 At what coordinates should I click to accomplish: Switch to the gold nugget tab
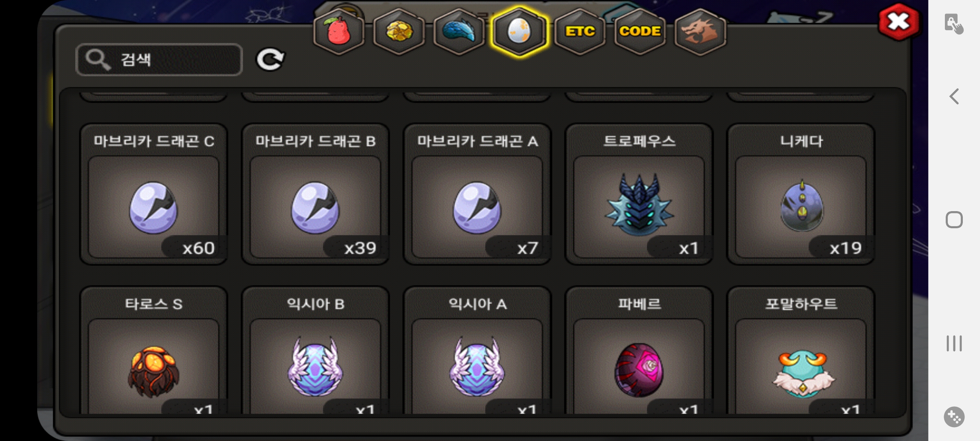399,32
